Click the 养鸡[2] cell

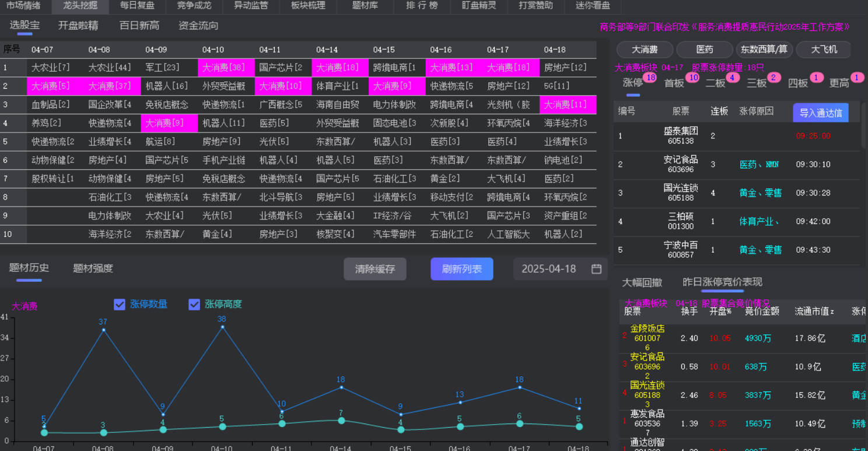[x=55, y=123]
